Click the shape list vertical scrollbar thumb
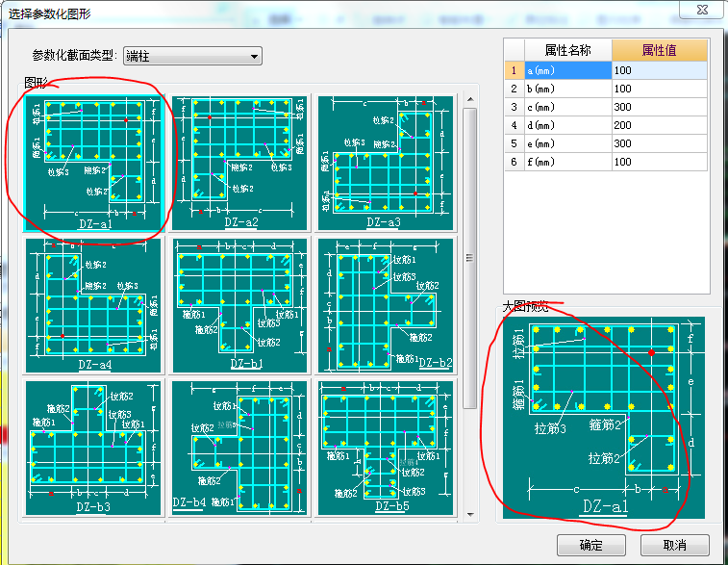 (x=470, y=258)
